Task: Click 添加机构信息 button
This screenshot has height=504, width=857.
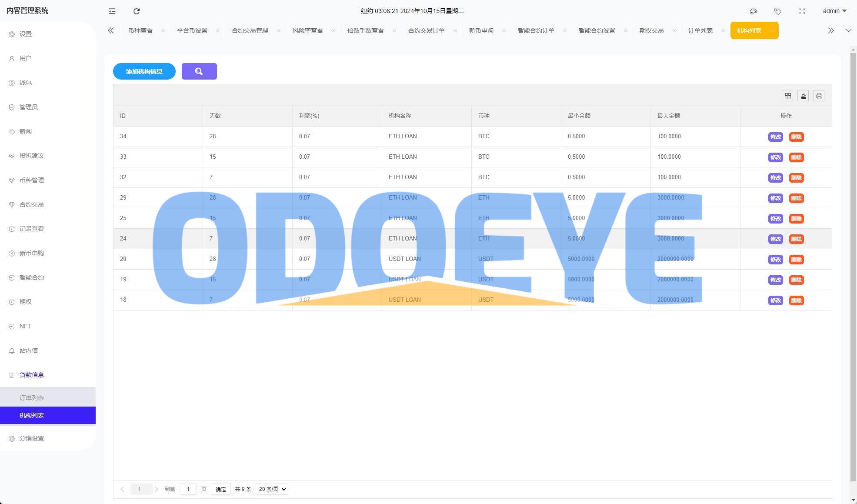Action: tap(144, 71)
